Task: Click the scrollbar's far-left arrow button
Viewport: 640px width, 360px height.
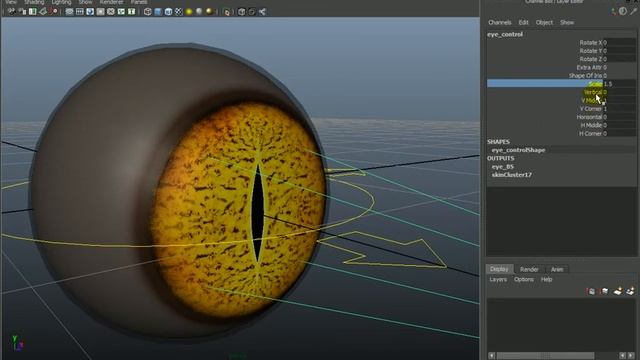Action: (x=491, y=356)
